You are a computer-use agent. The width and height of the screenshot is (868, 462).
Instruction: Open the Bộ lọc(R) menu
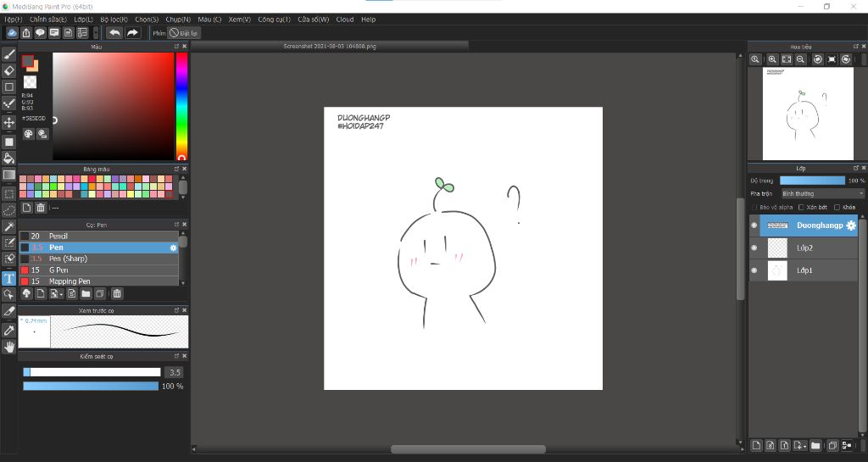[x=114, y=19]
